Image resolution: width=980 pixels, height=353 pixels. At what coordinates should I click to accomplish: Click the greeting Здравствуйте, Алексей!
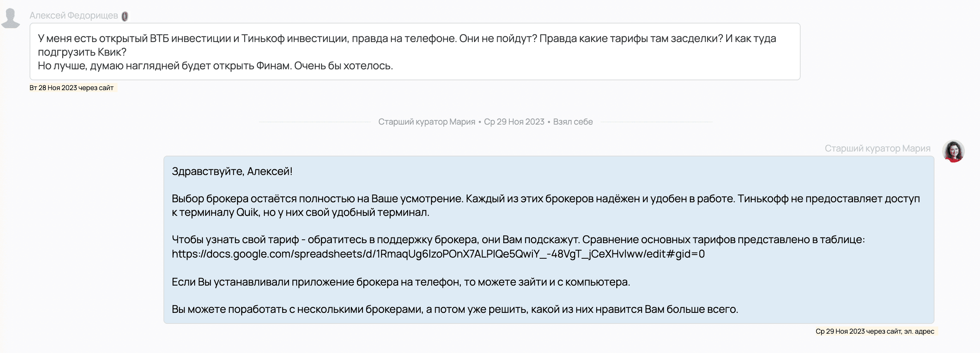(232, 171)
